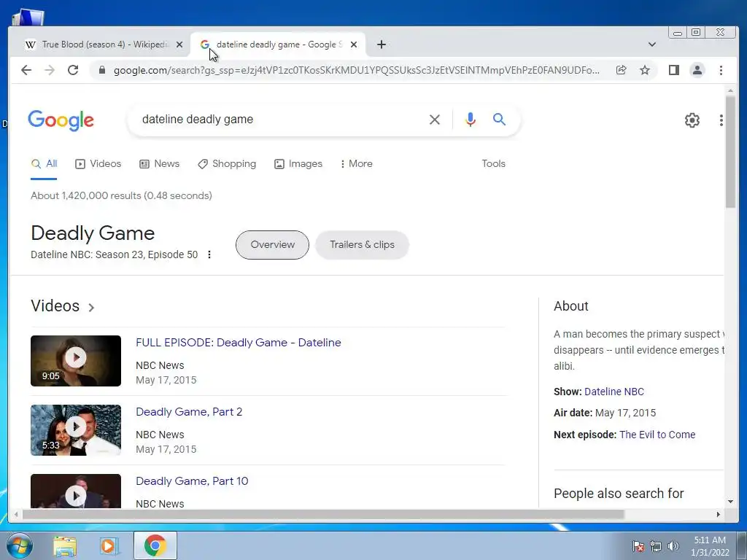
Task: Share this page using the share icon
Action: click(622, 71)
